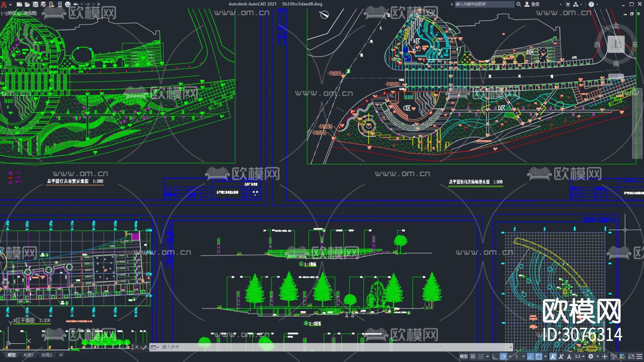Open the Autodesk App Store cart

coord(568,4)
